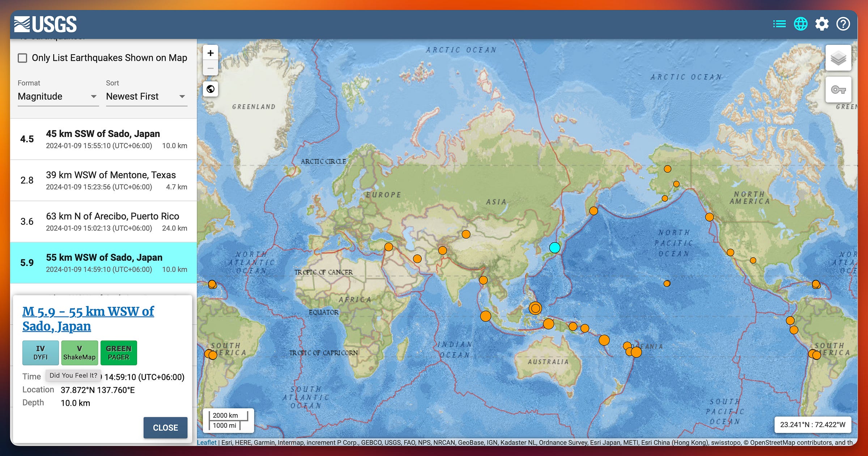
Task: Expand the Format Magnitude dropdown
Action: tap(58, 96)
